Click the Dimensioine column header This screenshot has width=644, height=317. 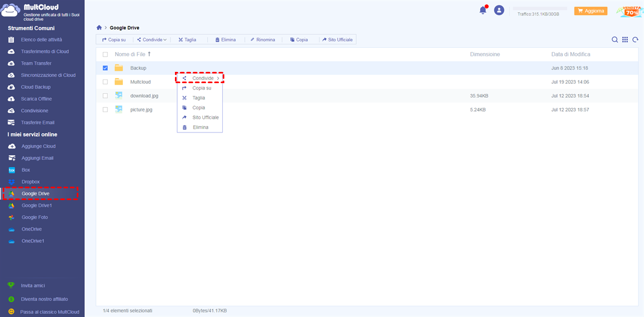click(x=485, y=54)
